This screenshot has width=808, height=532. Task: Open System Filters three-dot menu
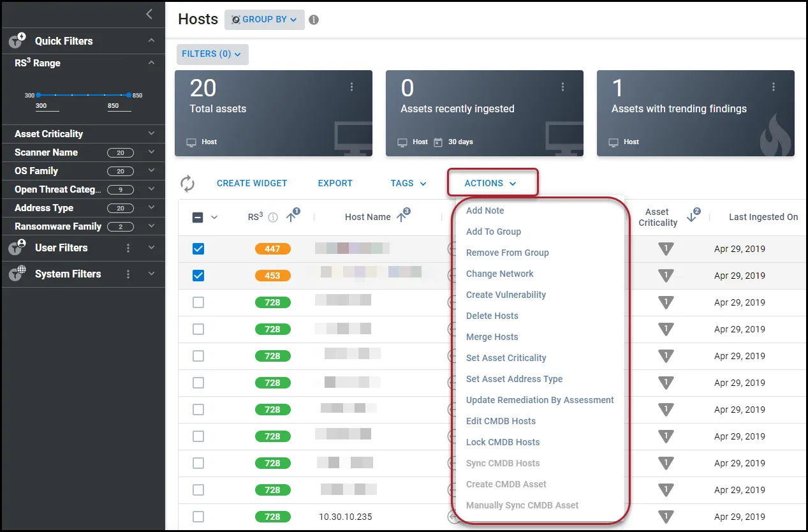(x=128, y=274)
